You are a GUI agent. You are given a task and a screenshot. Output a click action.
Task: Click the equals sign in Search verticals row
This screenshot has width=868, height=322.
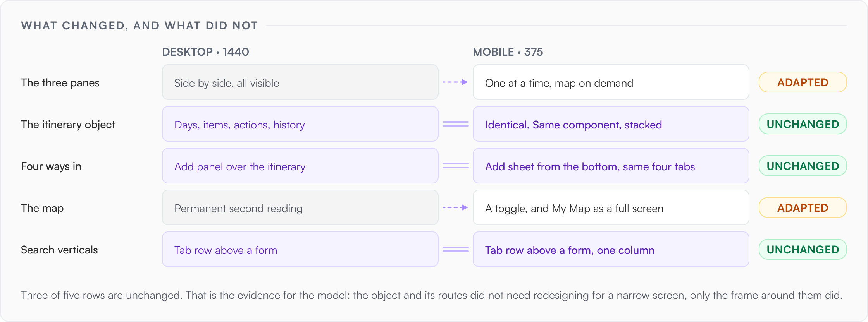click(x=456, y=249)
